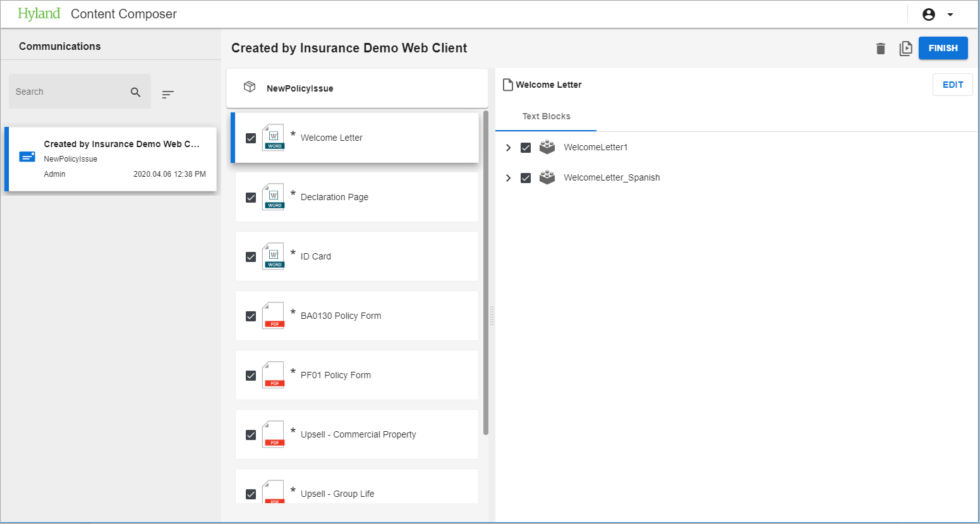Click the EDIT button
The width and height of the screenshot is (980, 524).
[952, 85]
